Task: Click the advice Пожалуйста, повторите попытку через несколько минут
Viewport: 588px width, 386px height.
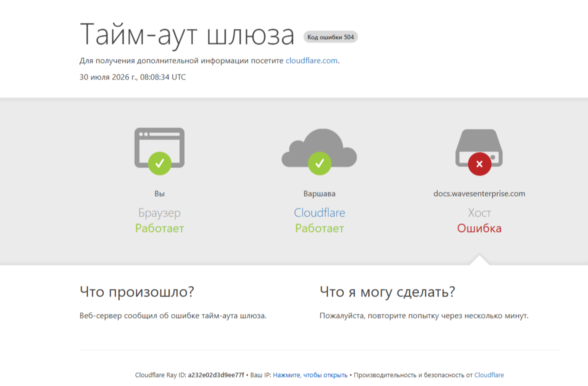Action: 424,315
